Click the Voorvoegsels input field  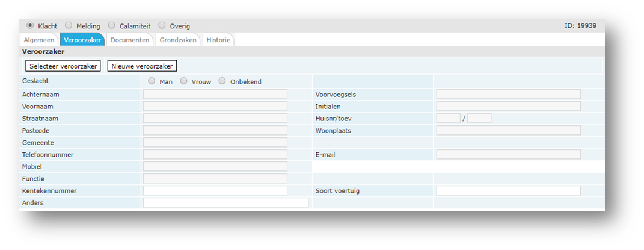[508, 94]
